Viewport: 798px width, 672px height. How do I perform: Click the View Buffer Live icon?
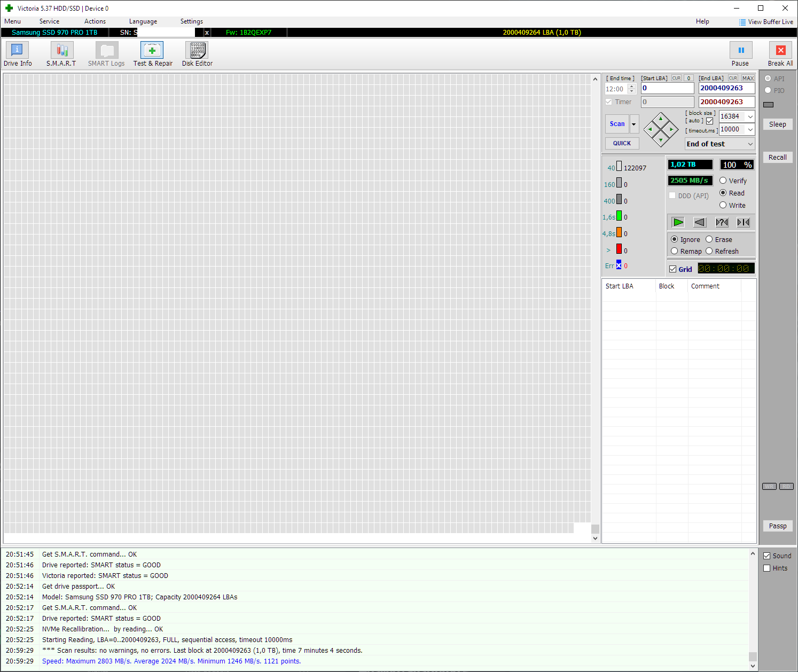tap(742, 22)
